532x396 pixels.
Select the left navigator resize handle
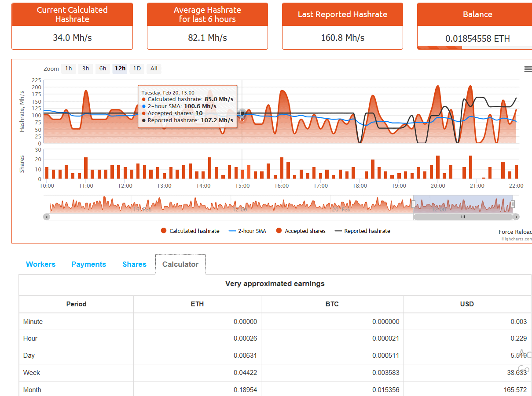point(414,203)
